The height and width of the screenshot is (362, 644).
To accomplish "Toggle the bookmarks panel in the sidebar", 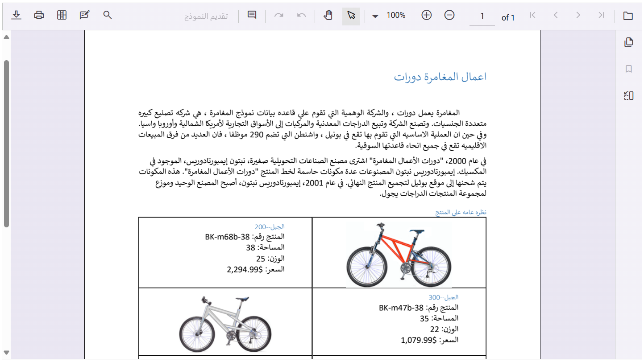I will pos(629,69).
